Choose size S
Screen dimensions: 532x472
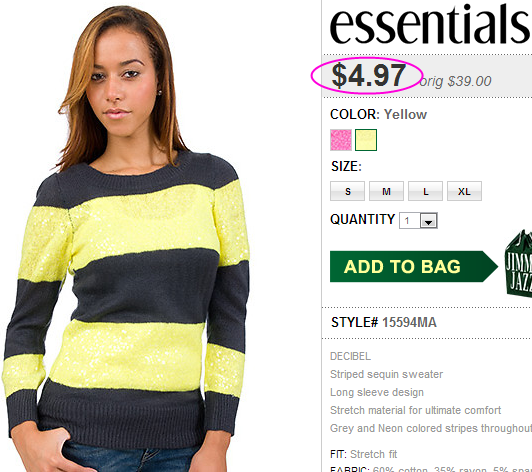[x=347, y=191]
